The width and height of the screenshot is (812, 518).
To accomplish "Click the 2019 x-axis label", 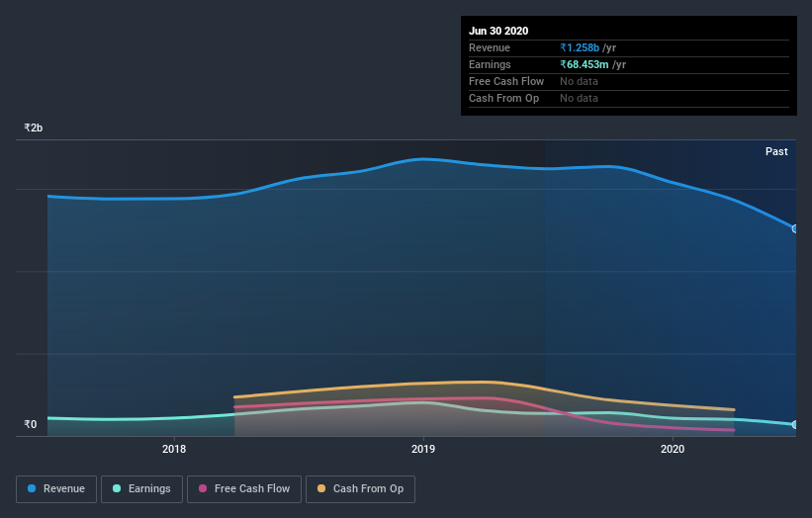I will (423, 449).
